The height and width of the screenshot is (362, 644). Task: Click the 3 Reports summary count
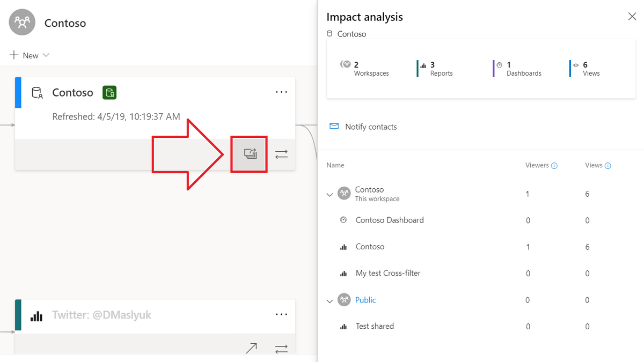pos(433,65)
